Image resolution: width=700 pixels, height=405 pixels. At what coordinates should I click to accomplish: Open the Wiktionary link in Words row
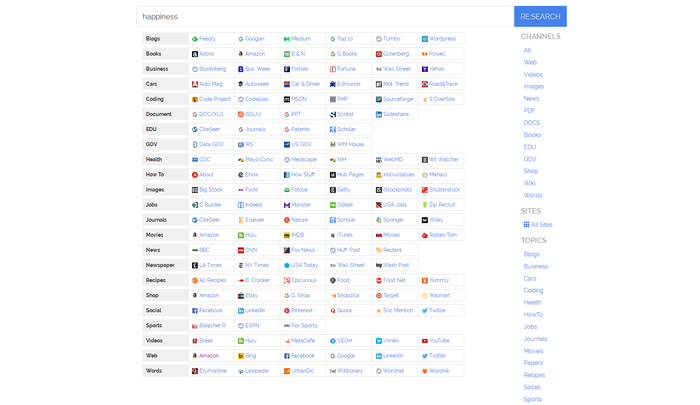[350, 371]
